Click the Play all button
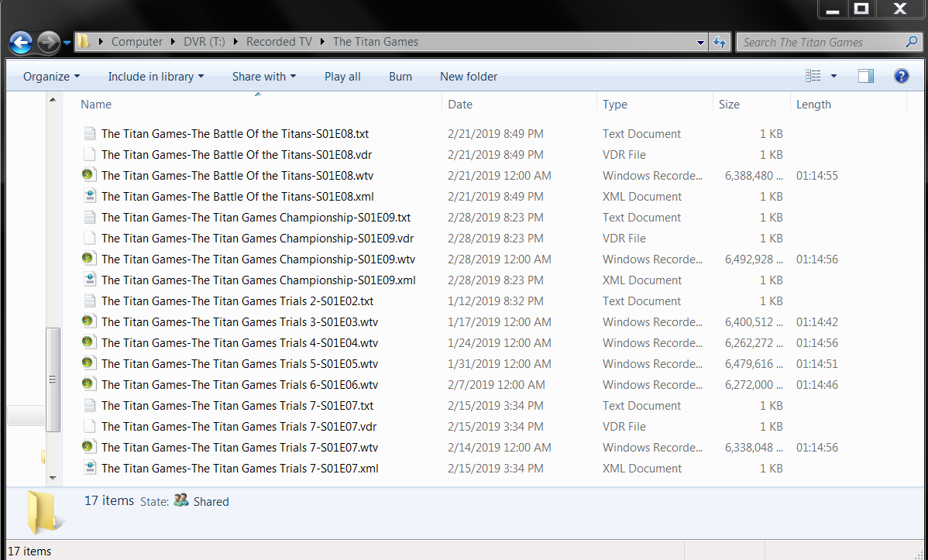 tap(342, 76)
